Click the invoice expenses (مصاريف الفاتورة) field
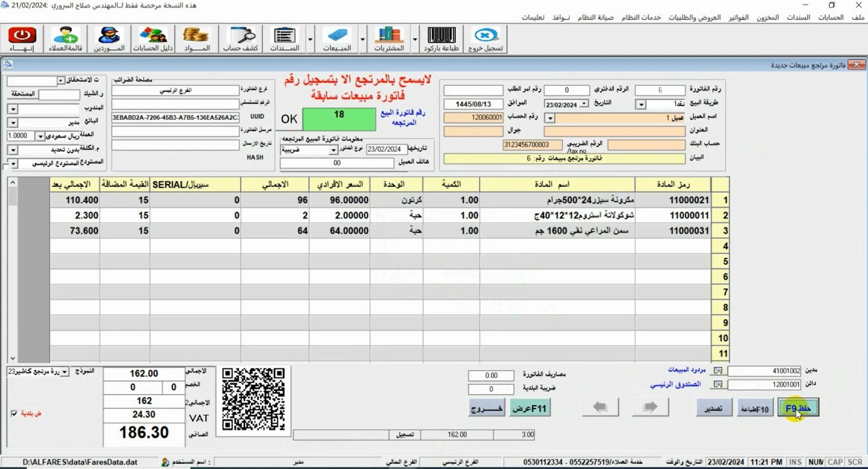 tap(491, 375)
